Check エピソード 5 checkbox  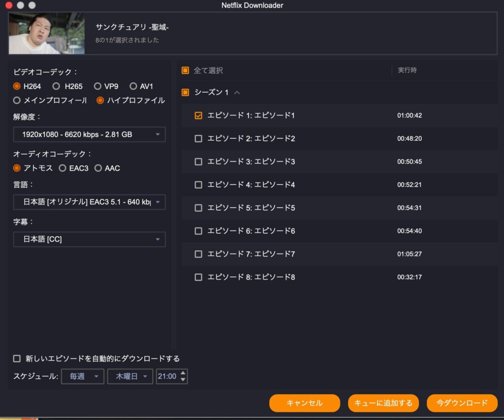tap(198, 208)
